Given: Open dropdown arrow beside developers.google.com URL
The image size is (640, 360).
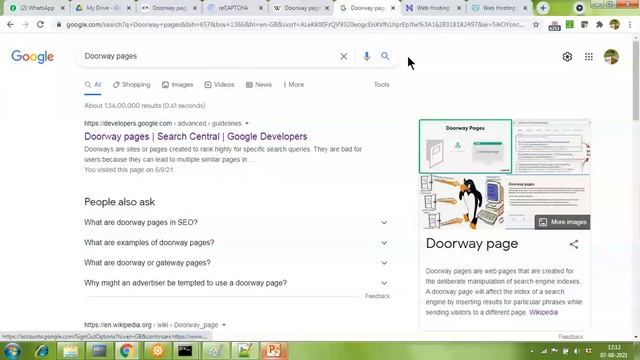Looking at the screenshot, I should tap(247, 123).
